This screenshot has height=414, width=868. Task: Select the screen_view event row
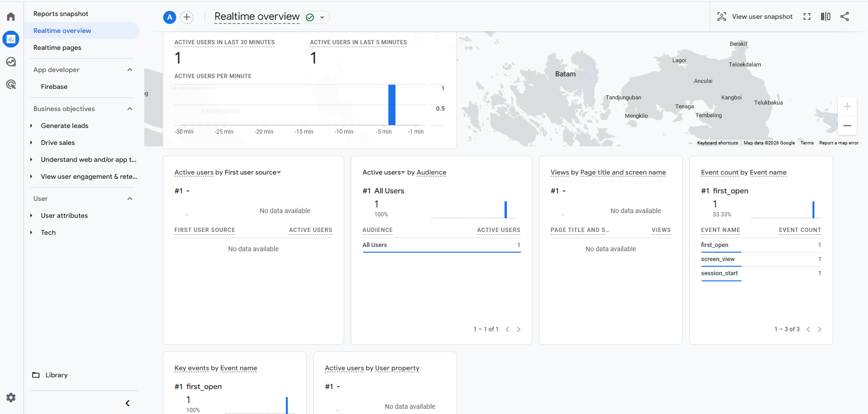761,259
